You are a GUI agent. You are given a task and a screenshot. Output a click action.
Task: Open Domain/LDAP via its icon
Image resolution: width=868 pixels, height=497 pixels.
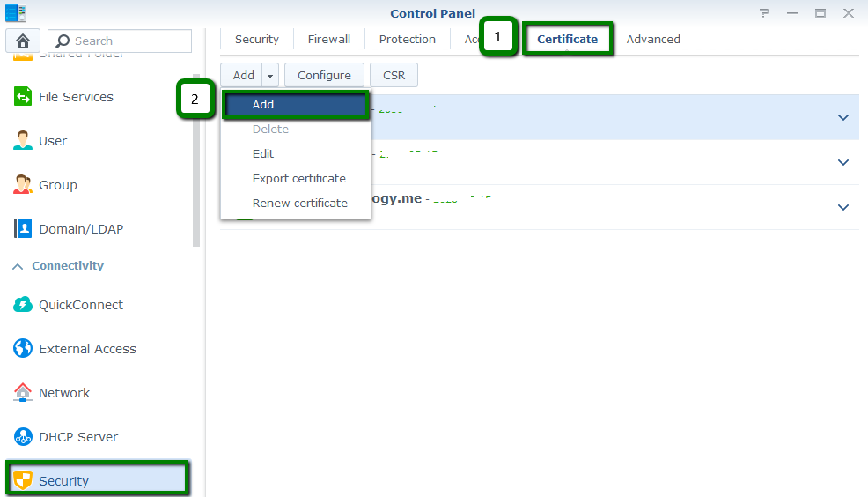click(x=23, y=229)
